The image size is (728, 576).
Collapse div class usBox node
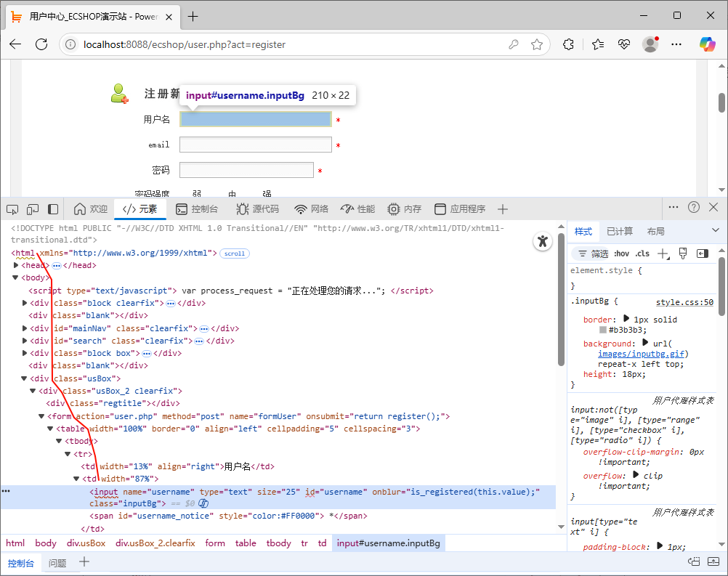click(x=24, y=378)
